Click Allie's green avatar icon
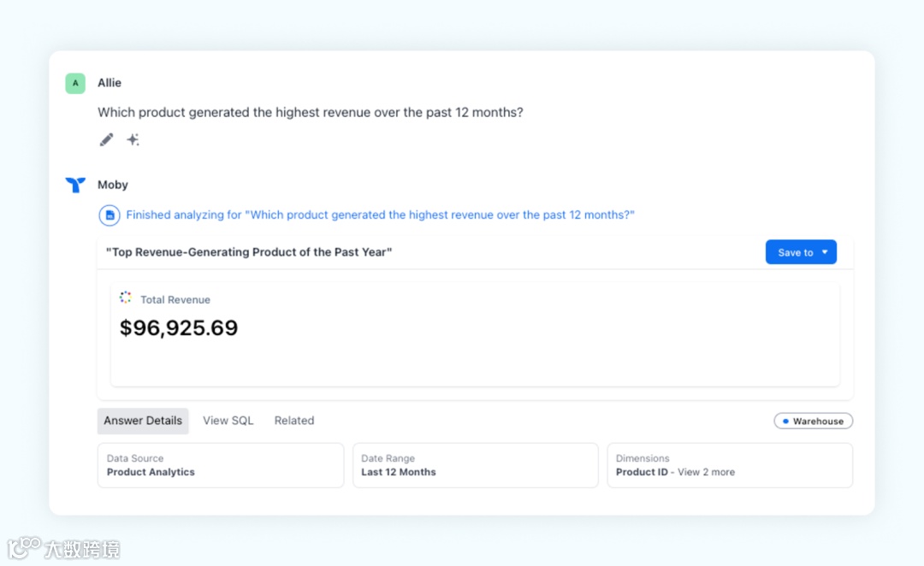The width and height of the screenshot is (924, 566). point(75,83)
